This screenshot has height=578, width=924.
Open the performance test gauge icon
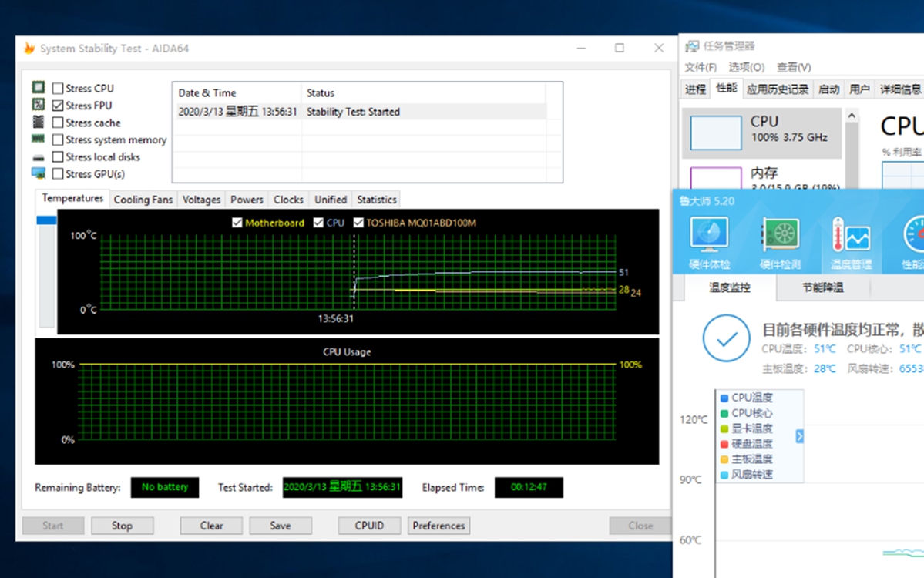914,235
